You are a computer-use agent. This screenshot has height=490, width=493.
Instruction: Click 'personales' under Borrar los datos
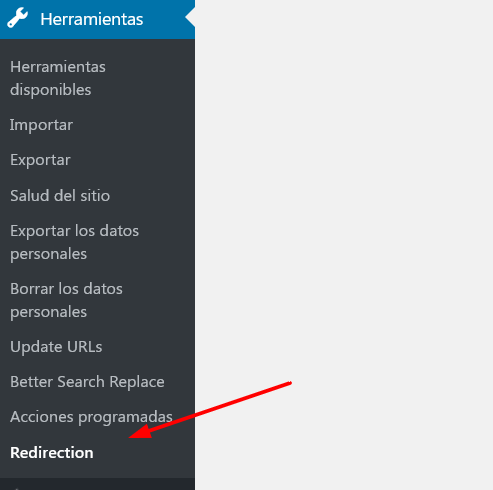[x=48, y=312]
